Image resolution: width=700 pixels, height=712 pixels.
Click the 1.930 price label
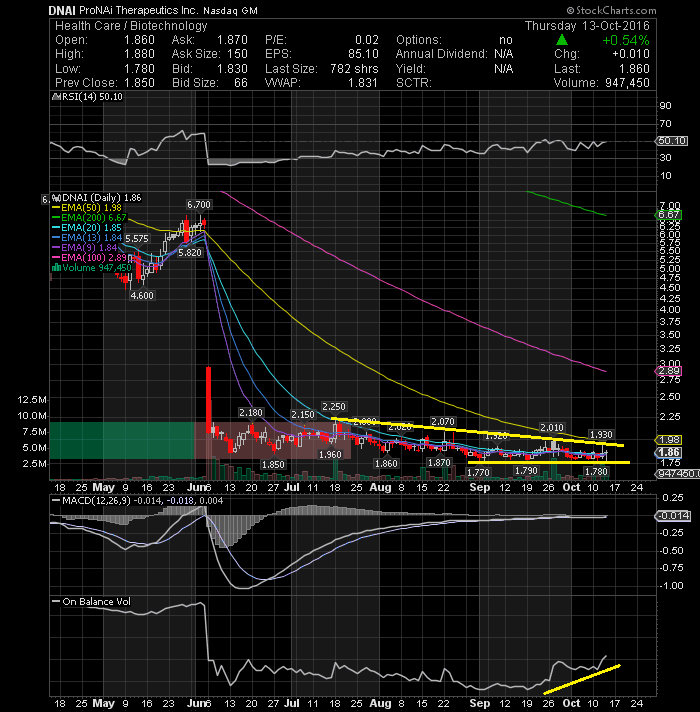point(601,435)
